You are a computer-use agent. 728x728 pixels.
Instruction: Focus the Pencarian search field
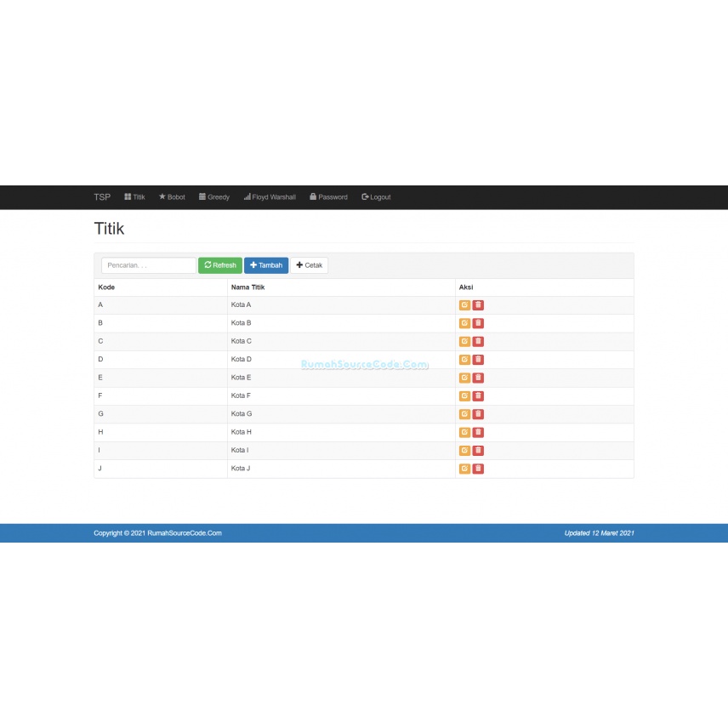[x=149, y=265]
